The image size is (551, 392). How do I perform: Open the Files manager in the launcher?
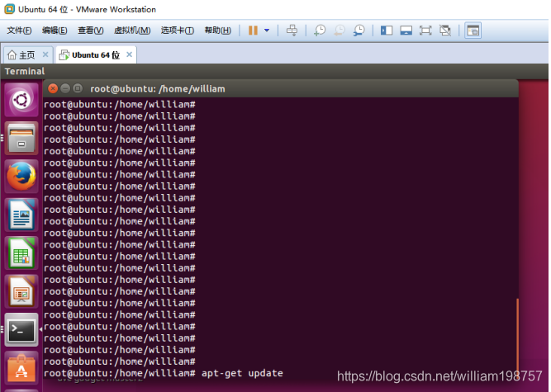21,139
